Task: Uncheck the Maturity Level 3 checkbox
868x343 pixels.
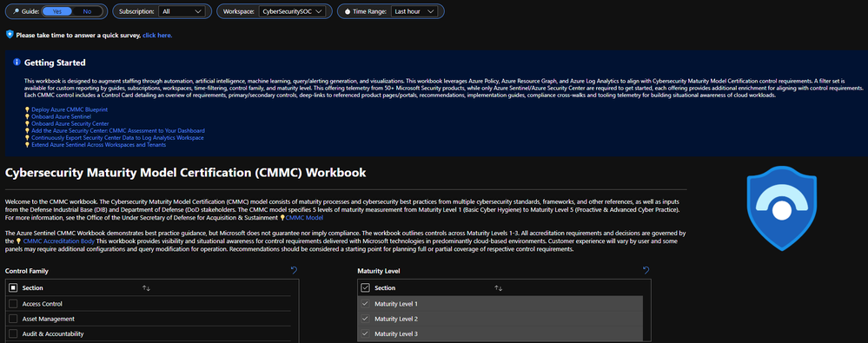Action: [x=365, y=333]
